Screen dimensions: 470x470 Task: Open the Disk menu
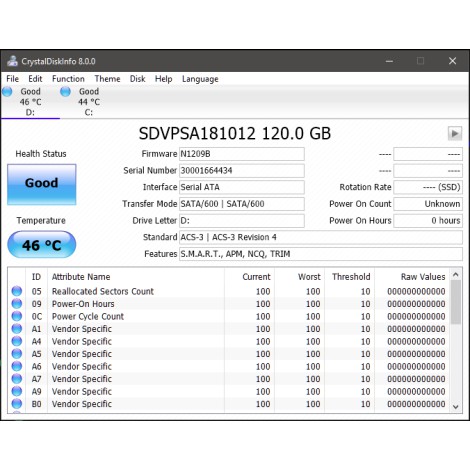coord(137,79)
